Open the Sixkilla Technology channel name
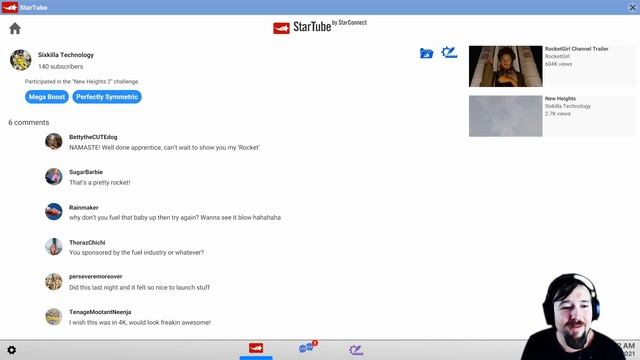The height and width of the screenshot is (360, 640). point(66,55)
